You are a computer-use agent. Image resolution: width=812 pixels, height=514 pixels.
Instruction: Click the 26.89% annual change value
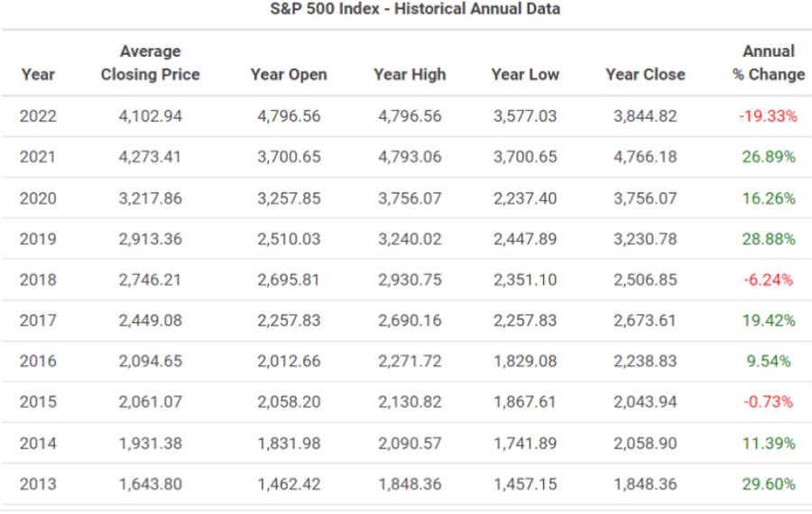pyautogui.click(x=769, y=157)
